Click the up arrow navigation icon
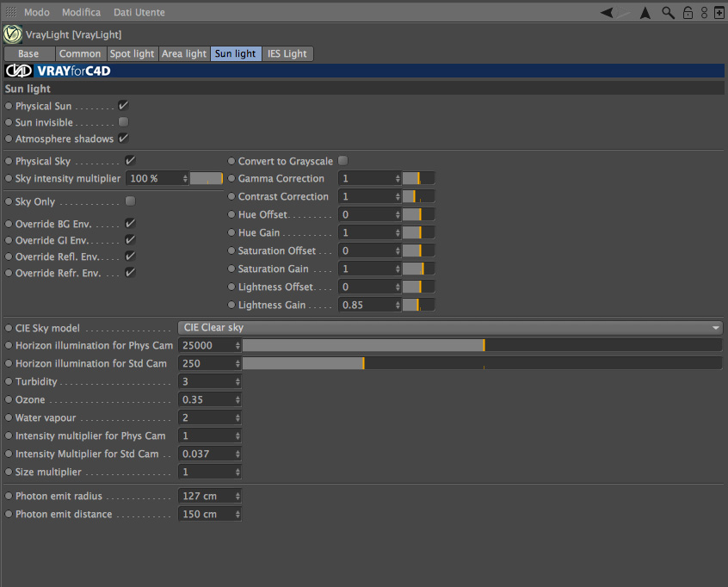 pos(645,13)
